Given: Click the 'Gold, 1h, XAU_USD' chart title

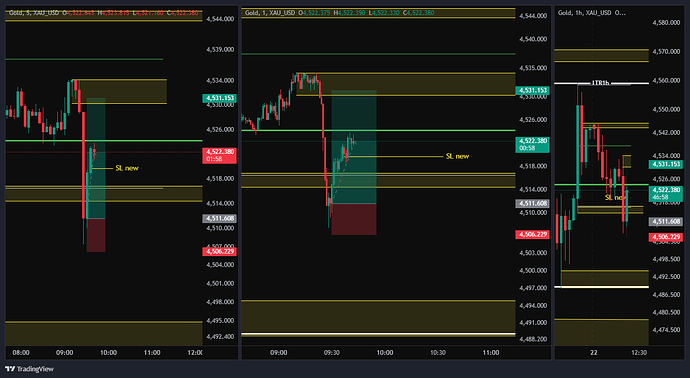Looking at the screenshot, I should pyautogui.click(x=584, y=13).
